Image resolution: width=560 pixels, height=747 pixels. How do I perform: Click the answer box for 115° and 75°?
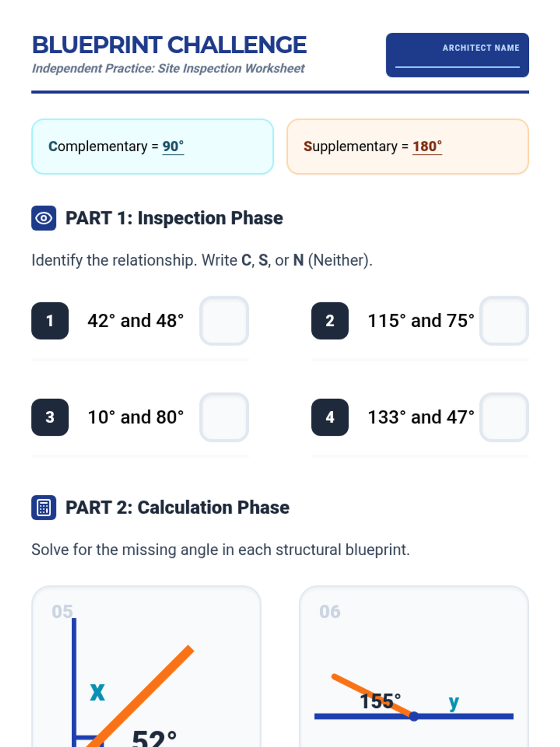(x=504, y=321)
